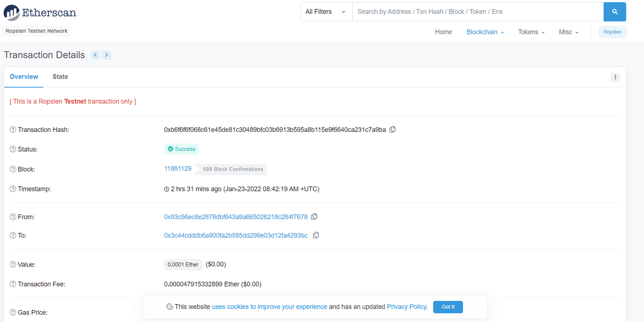This screenshot has height=322, width=644.
Task: Click help icon beside Gas Price
Action: [x=13, y=312]
